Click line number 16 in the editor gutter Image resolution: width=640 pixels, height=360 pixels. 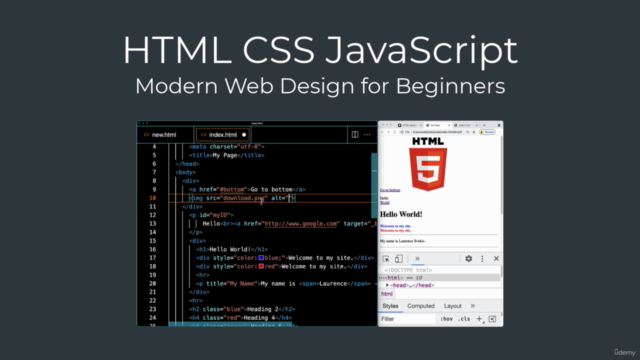tap(153, 249)
